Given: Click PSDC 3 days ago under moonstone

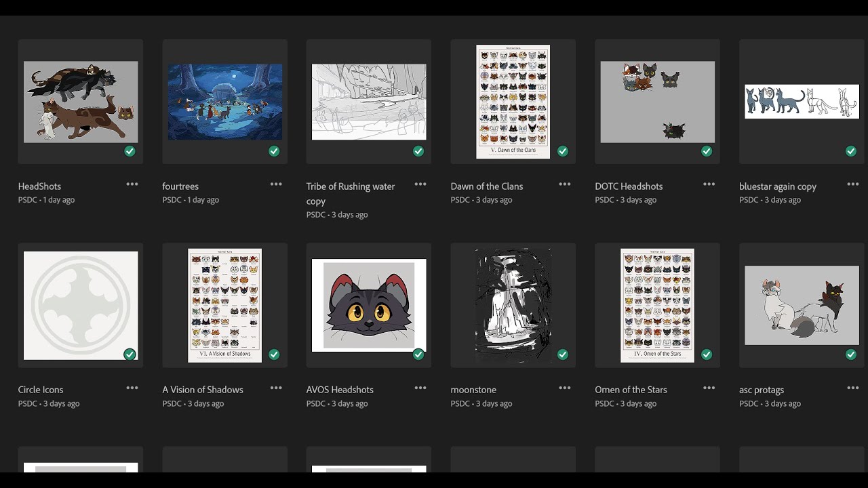Looking at the screenshot, I should tap(481, 403).
